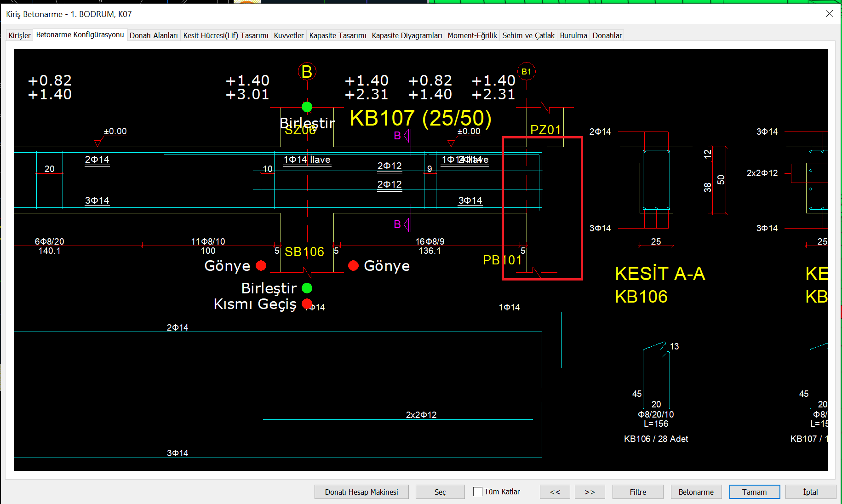Close the Kiriş Betonarme dialog

coord(829,14)
